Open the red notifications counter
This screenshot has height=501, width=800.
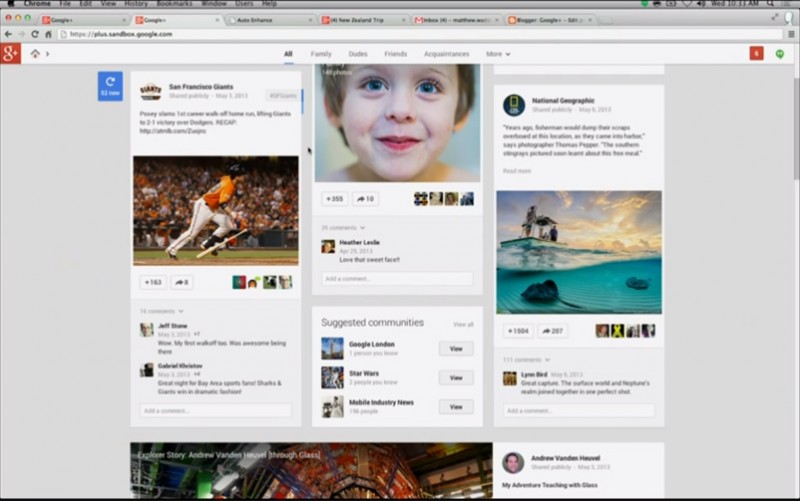[x=756, y=54]
